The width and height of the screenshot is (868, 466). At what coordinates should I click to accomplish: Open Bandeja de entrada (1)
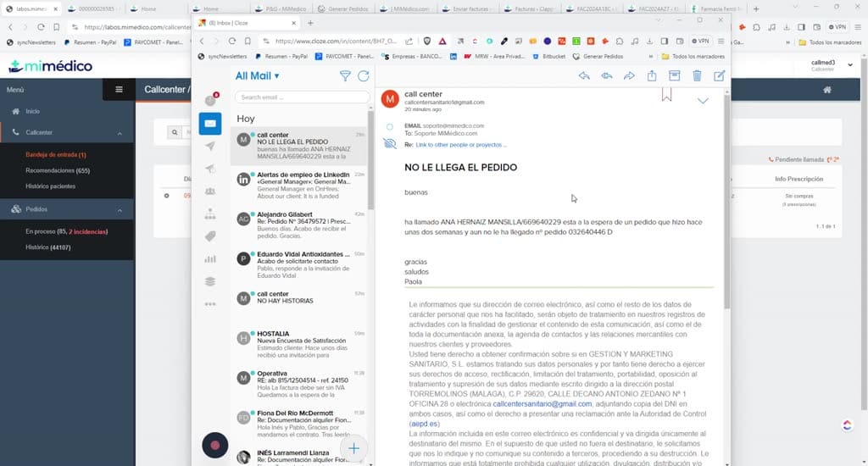coord(56,154)
